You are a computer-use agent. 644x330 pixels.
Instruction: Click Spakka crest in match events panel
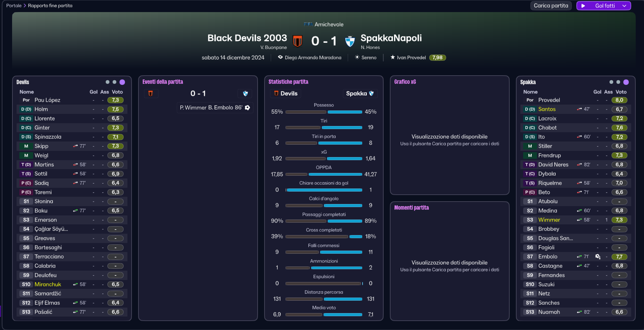click(x=245, y=94)
